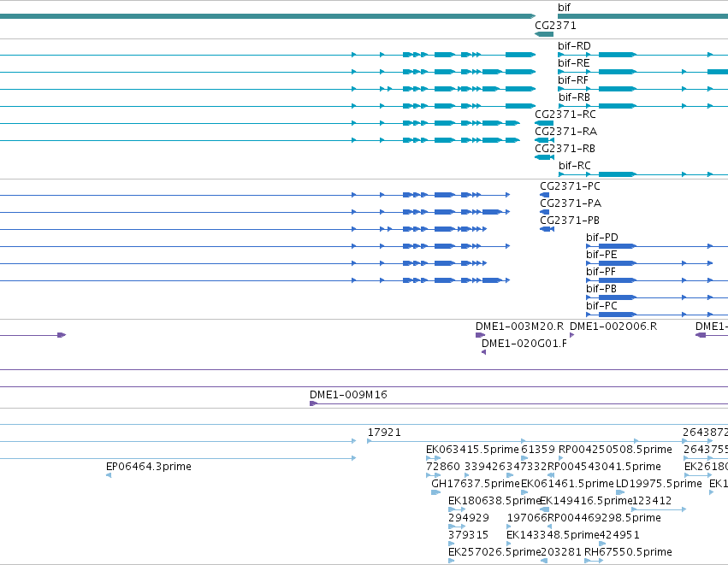The width and height of the screenshot is (728, 565).
Task: Select the bif-PB protein label
Action: pyautogui.click(x=601, y=289)
